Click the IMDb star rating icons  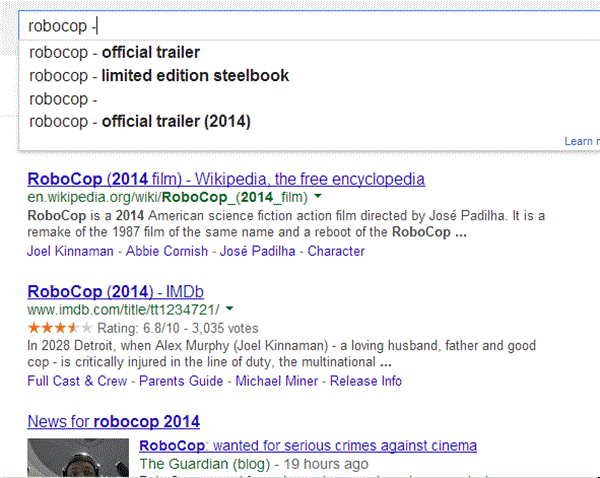point(59,327)
